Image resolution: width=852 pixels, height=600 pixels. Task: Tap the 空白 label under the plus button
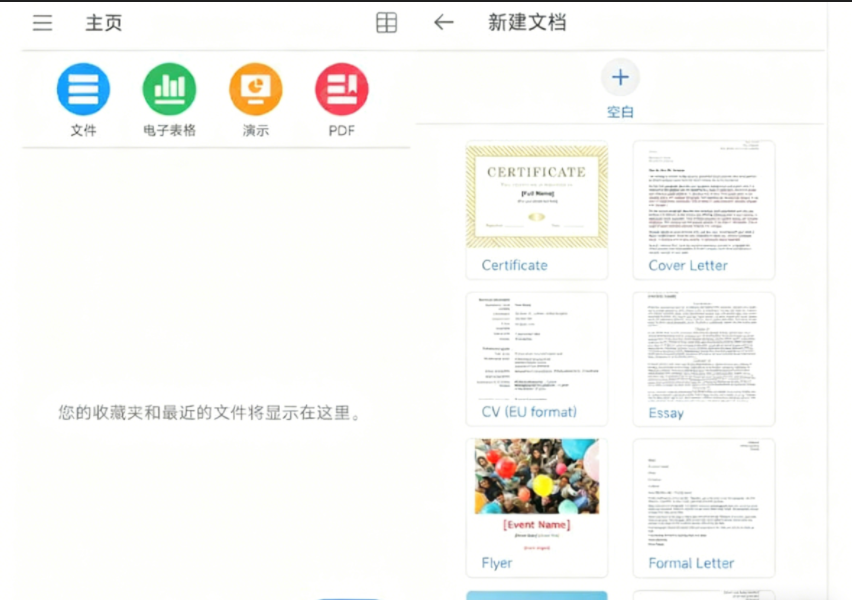click(x=620, y=111)
